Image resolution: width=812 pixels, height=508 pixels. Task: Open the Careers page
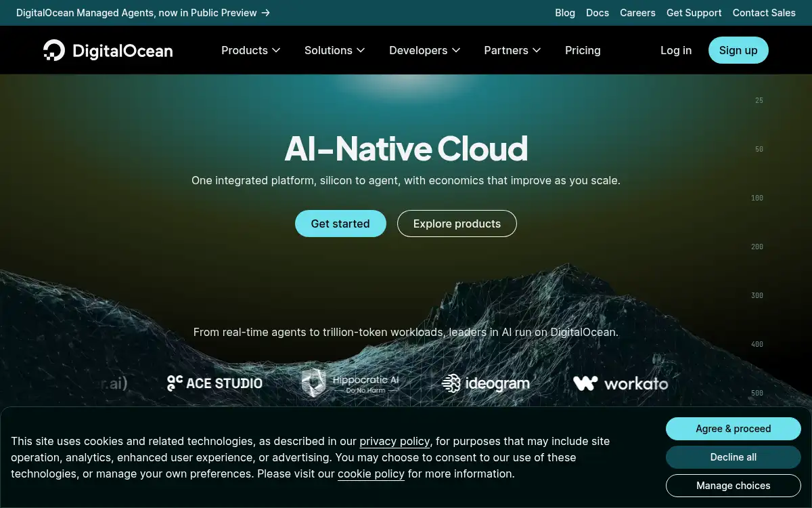(637, 13)
